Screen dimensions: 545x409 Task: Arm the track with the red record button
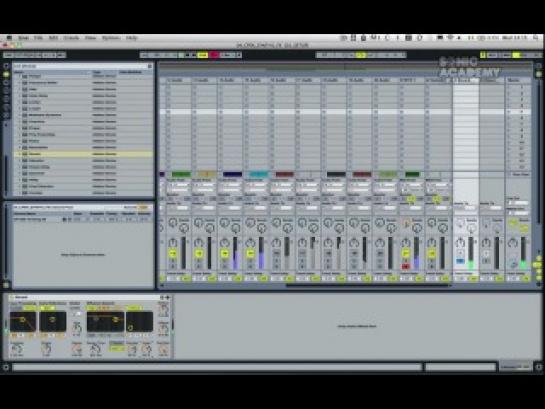(405, 267)
